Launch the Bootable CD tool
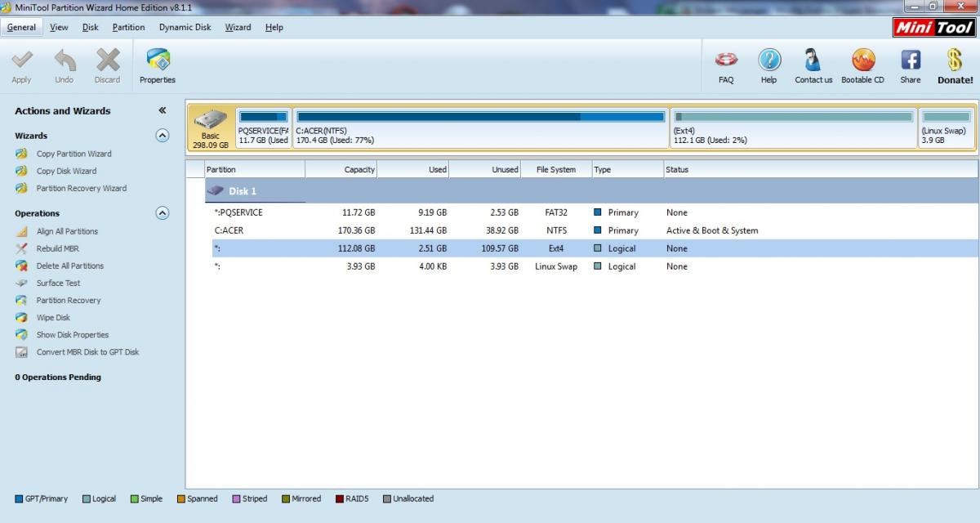 pyautogui.click(x=863, y=60)
